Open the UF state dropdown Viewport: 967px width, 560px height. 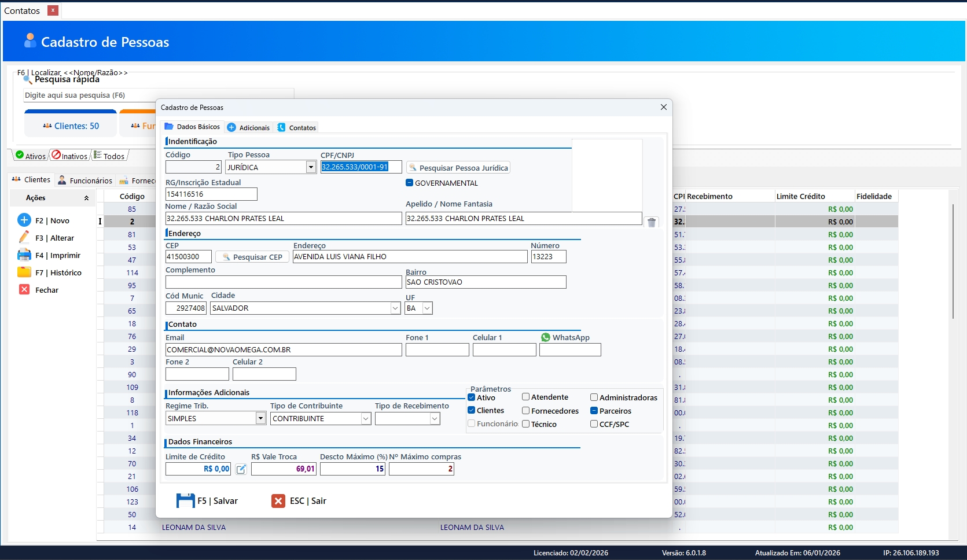coord(427,308)
